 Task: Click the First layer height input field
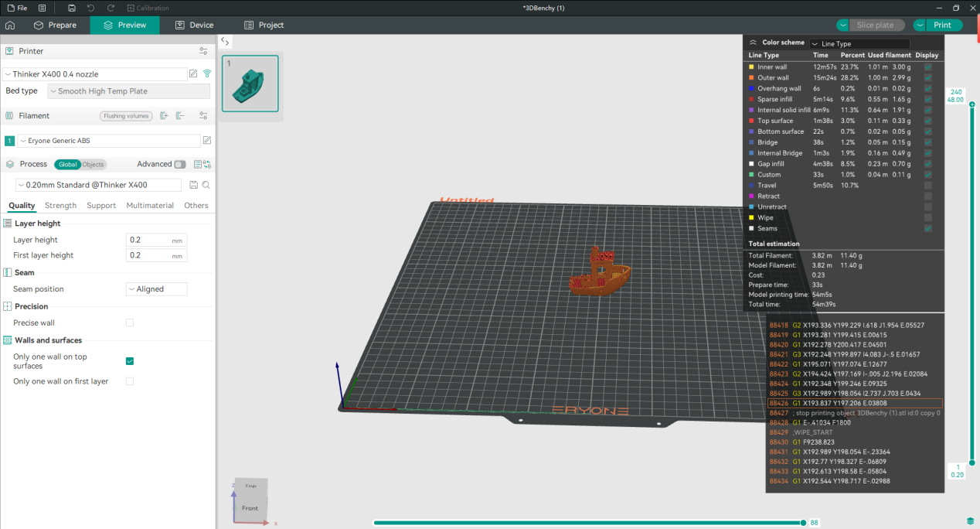[x=156, y=255]
